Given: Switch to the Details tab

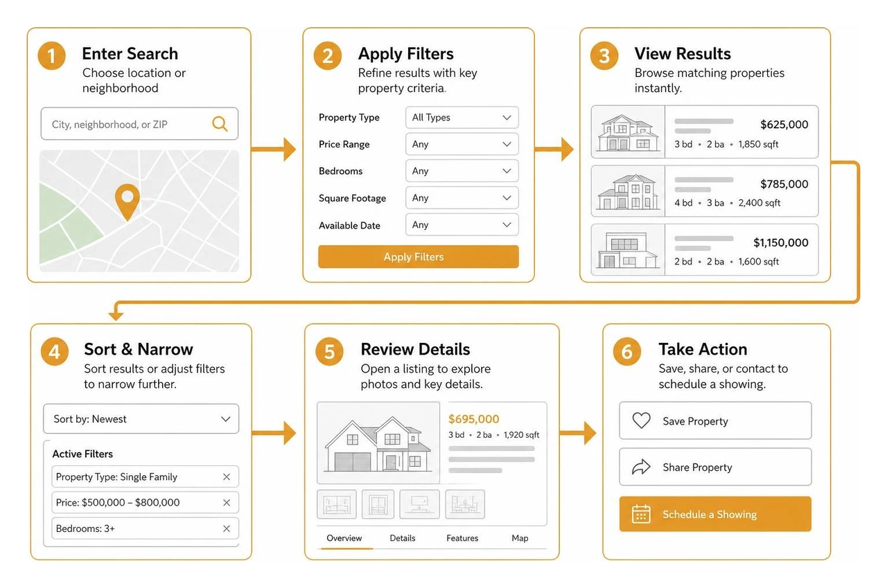Looking at the screenshot, I should point(403,538).
